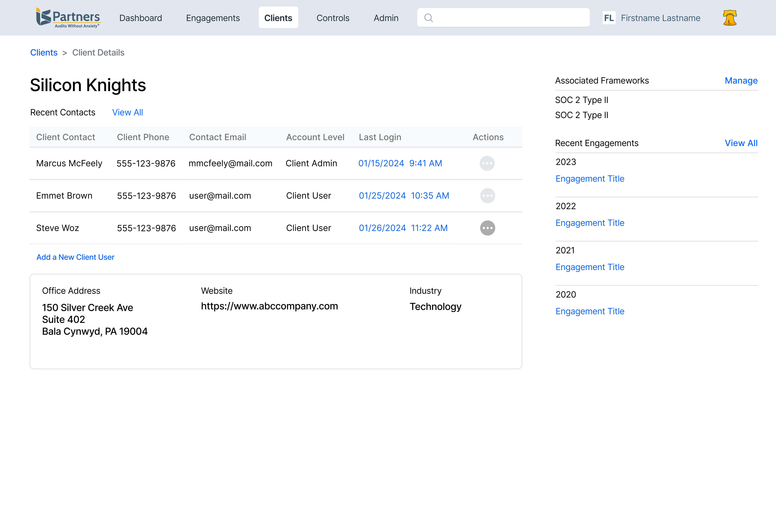The height and width of the screenshot is (532, 776).
Task: Click the Firstname Lastname user menu
Action: 660,18
